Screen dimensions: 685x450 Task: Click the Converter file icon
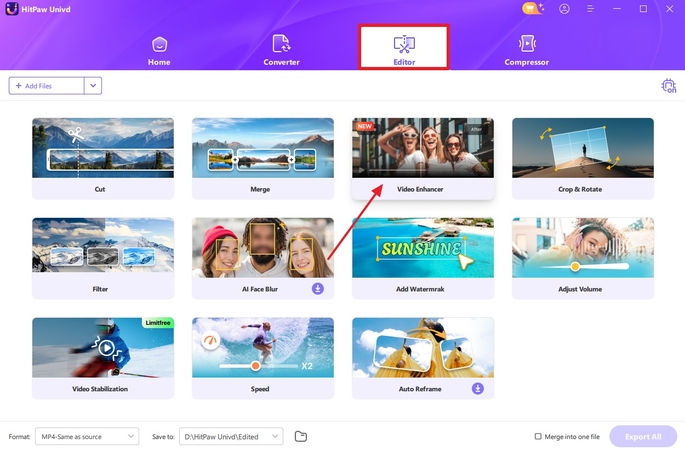tap(281, 44)
